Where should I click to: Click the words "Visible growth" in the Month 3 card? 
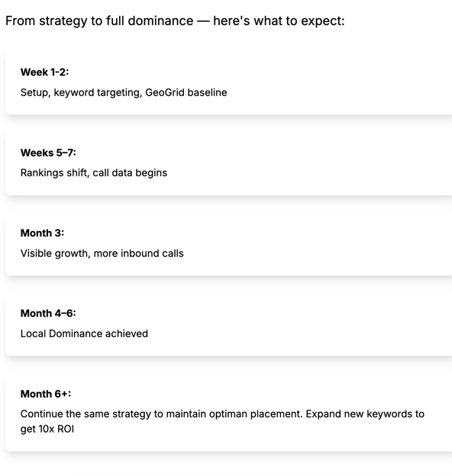55,253
